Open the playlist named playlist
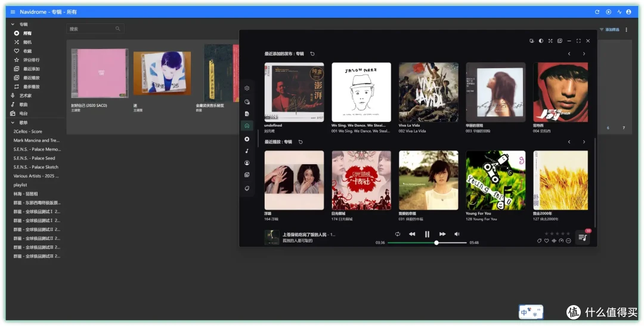This screenshot has width=644, height=326. (20, 185)
